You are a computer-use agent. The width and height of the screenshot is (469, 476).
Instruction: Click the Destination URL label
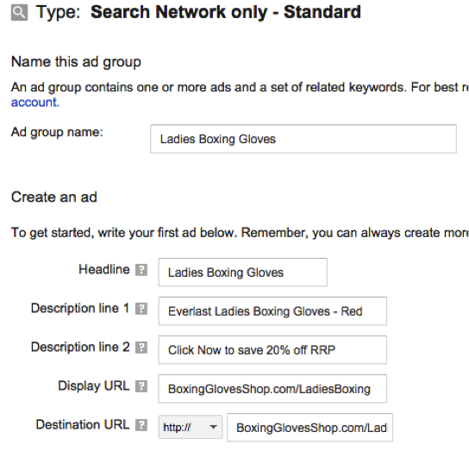coord(83,425)
